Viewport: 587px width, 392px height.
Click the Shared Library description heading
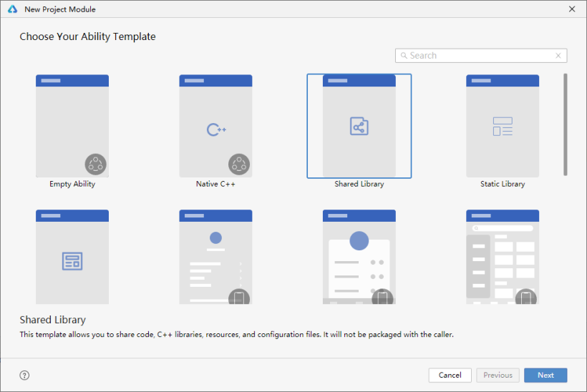pos(53,320)
